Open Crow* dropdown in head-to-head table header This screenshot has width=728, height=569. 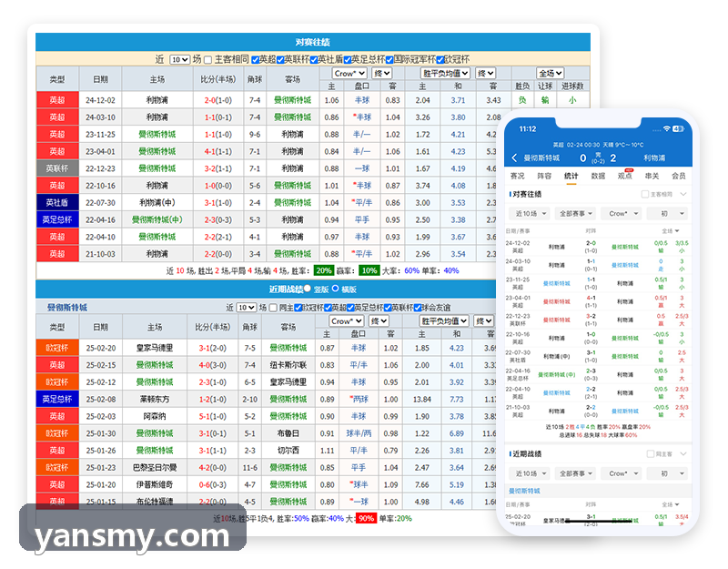tap(349, 74)
